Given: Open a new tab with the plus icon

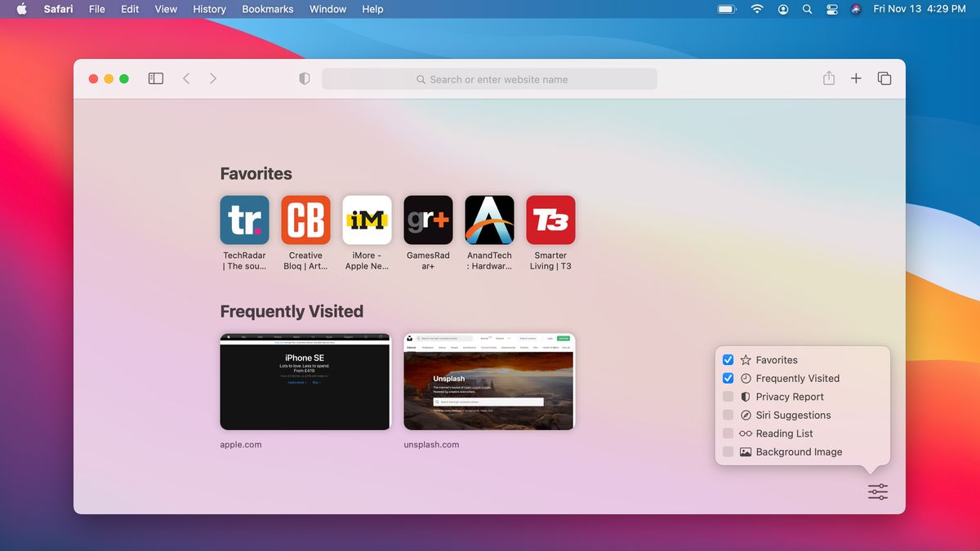Looking at the screenshot, I should [x=856, y=78].
